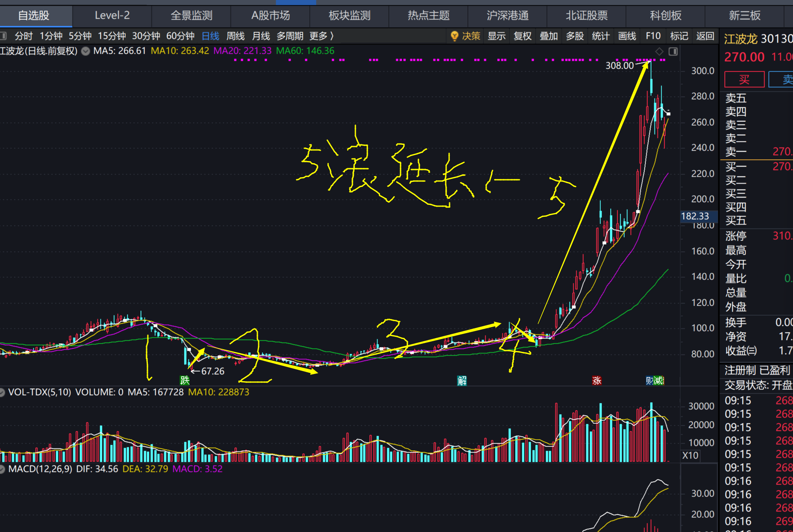Viewport: 793px width, 532px height.
Task: Open the 统计 statistics tool
Action: tap(601, 36)
